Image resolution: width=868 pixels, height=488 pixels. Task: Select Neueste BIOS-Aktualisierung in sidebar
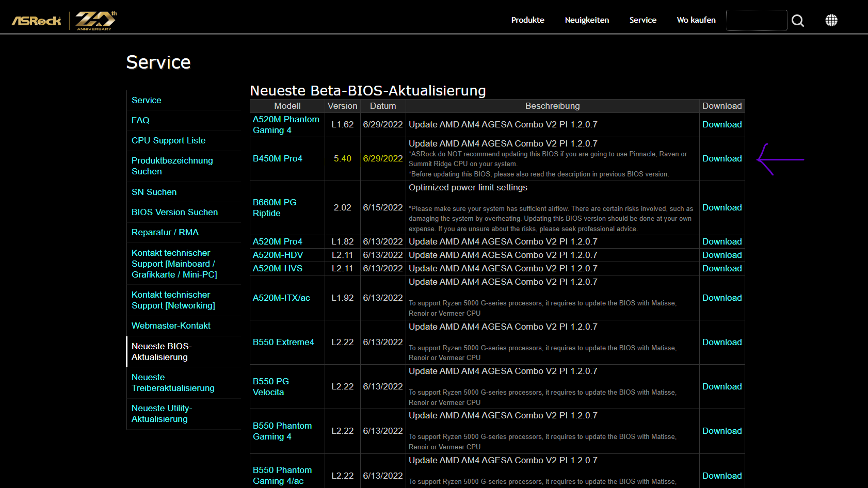tap(162, 352)
